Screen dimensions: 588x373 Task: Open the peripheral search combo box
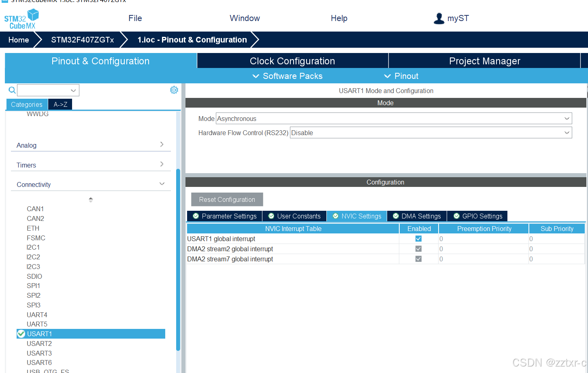(x=48, y=90)
